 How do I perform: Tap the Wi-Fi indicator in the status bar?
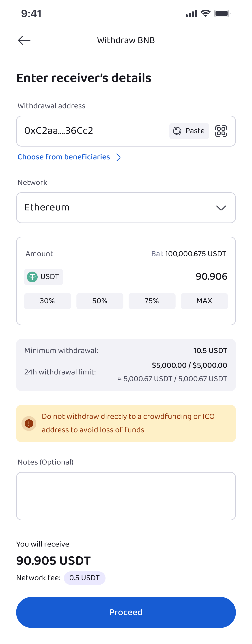point(205,13)
